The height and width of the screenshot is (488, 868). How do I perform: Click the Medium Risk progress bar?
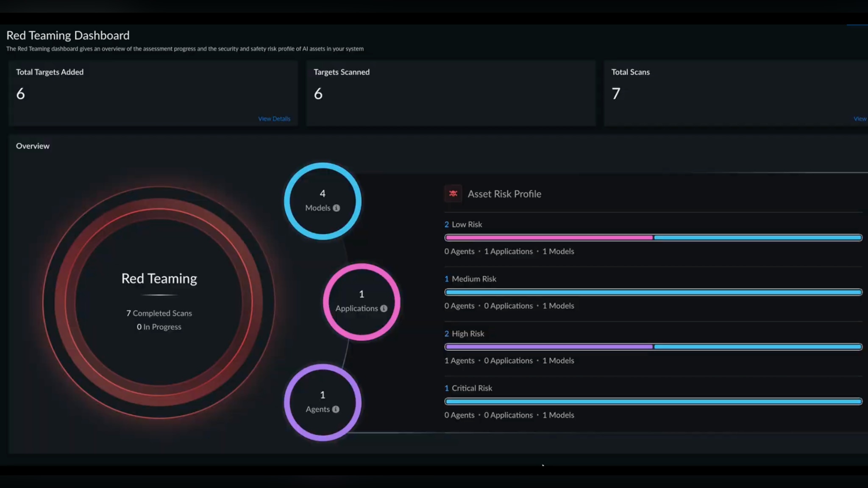[x=653, y=292]
